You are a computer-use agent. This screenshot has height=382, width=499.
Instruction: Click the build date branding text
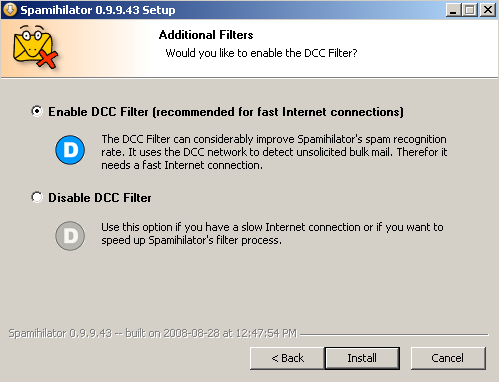click(153, 333)
